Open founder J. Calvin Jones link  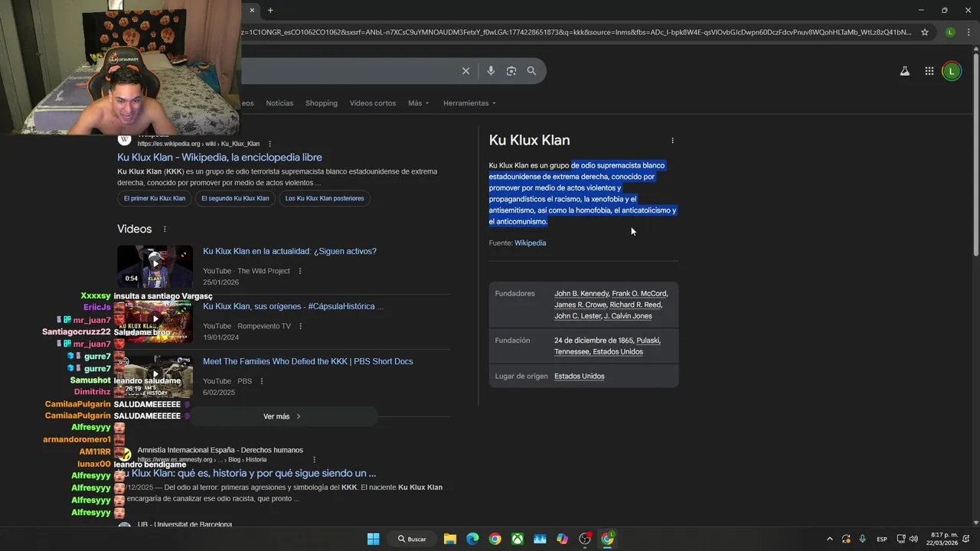628,316
